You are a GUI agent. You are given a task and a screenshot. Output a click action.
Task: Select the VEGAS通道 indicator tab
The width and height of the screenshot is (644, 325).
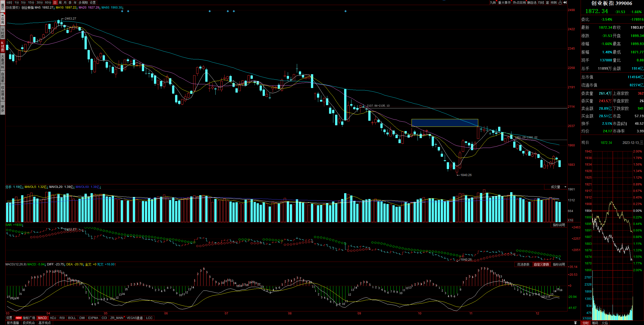135,318
